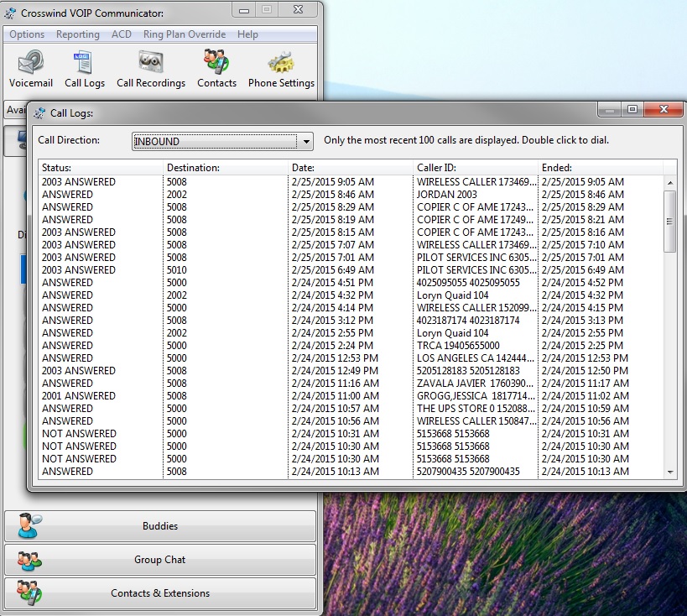687x616 pixels.
Task: Open the Help menu
Action: click(x=247, y=34)
